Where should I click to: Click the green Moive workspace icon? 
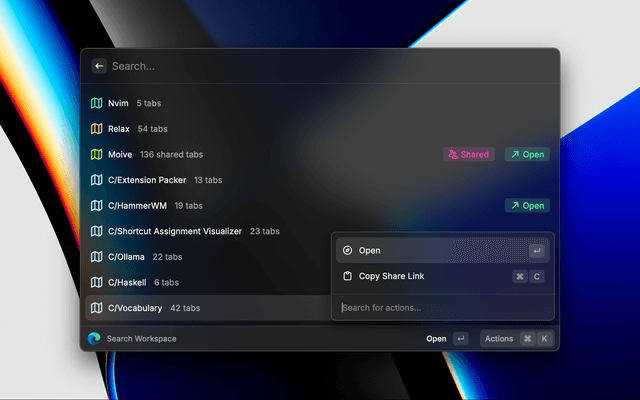(97, 155)
